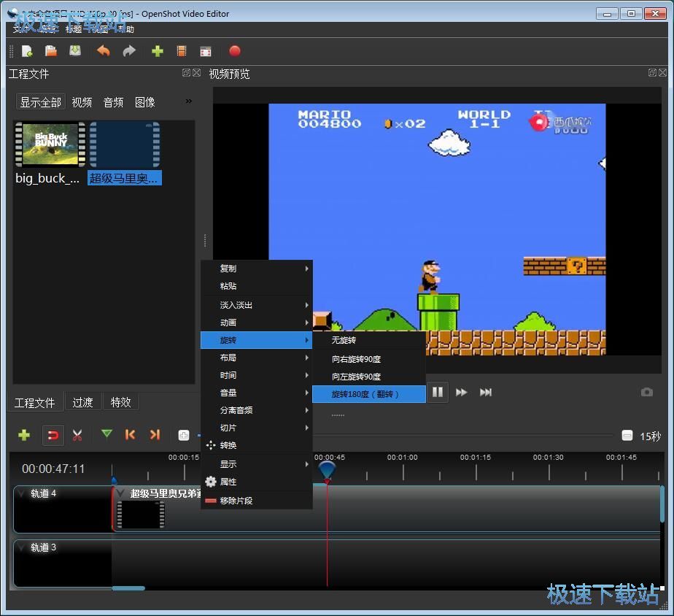
Task: Toggle the razor scissors tool
Action: 77,435
